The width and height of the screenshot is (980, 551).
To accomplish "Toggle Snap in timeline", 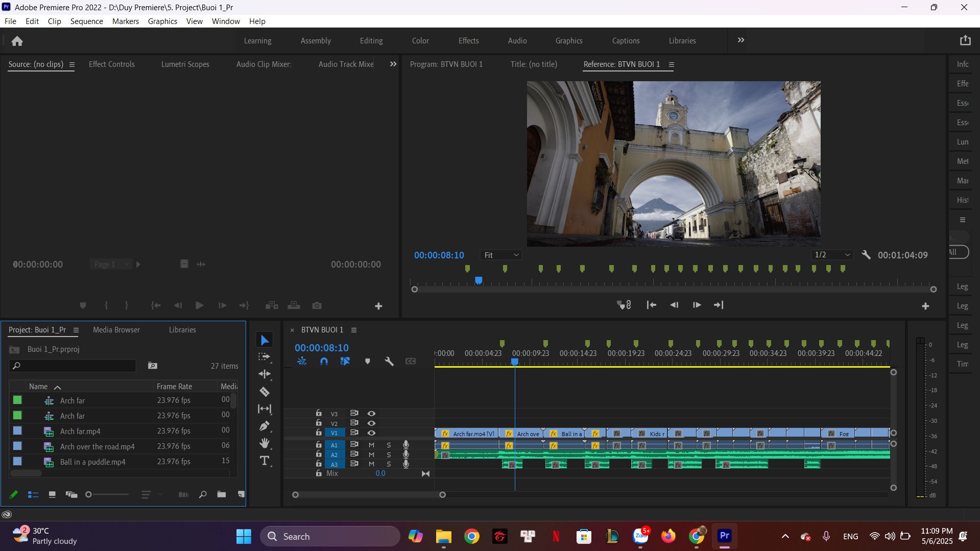I will [x=324, y=361].
